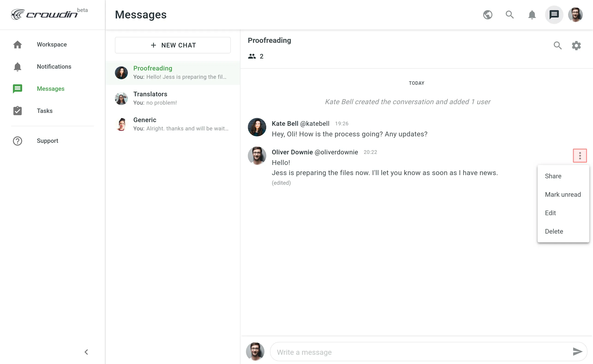Click the Workspace navigation icon
Screen dimensions: 593x364
click(17, 44)
